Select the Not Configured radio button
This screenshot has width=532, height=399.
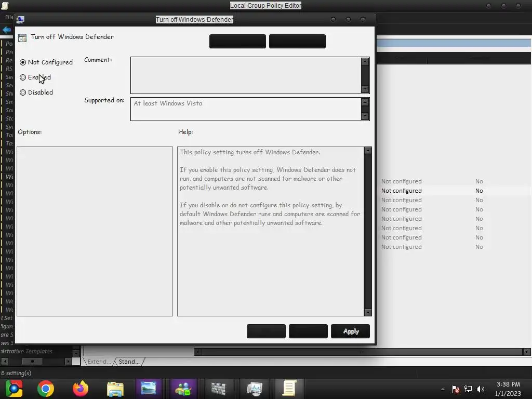pos(23,62)
